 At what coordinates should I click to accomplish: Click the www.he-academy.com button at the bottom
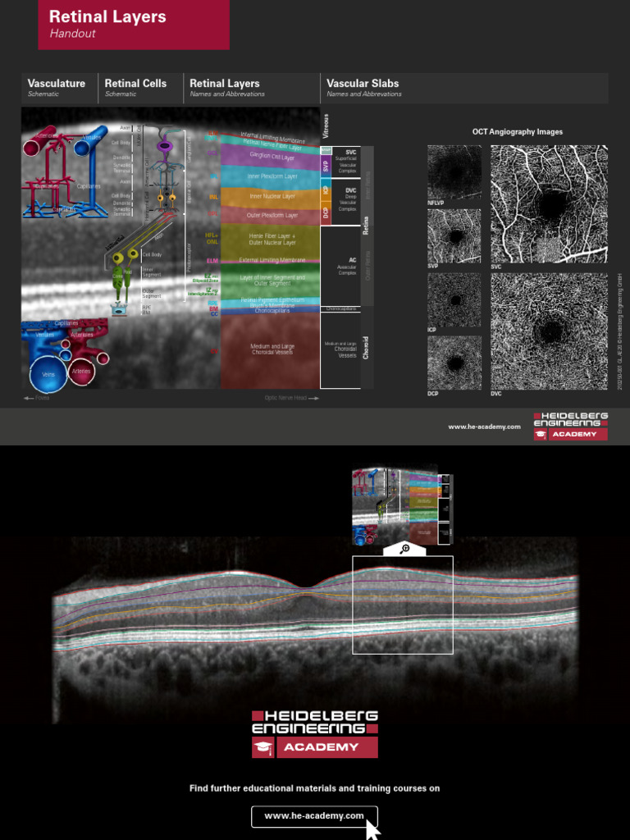314,816
